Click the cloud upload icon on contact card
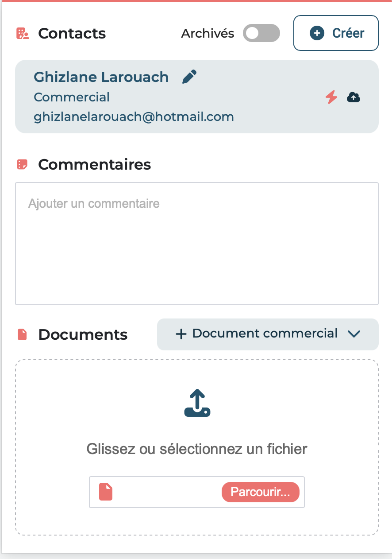This screenshot has height=559, width=392. pyautogui.click(x=354, y=97)
